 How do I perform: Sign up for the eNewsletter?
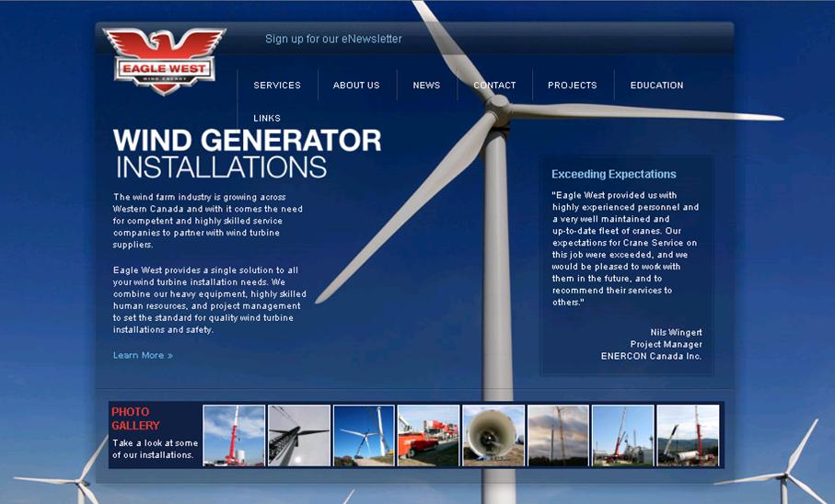(333, 39)
